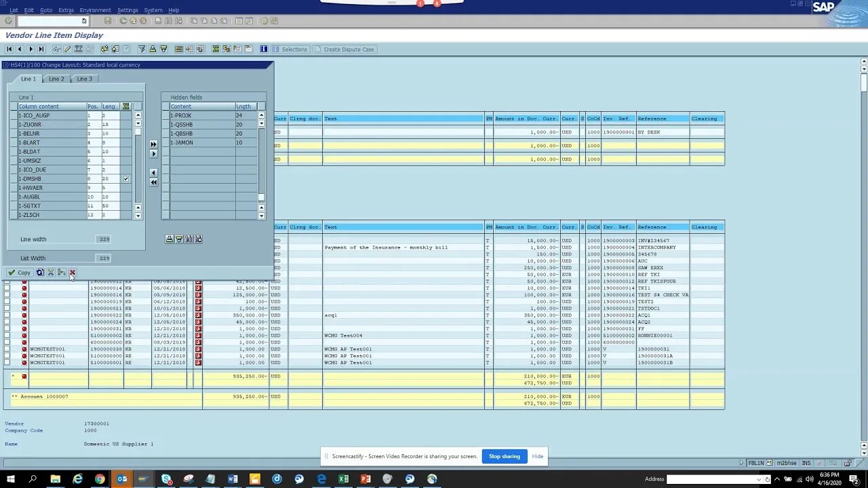Switch to the Line 1 tab
868x488 pixels.
(28, 79)
